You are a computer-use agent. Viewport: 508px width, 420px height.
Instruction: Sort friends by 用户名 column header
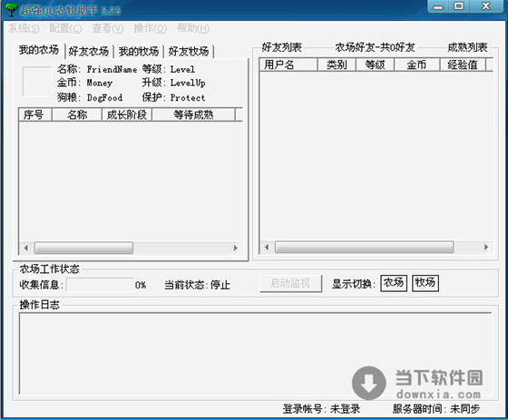coord(288,64)
